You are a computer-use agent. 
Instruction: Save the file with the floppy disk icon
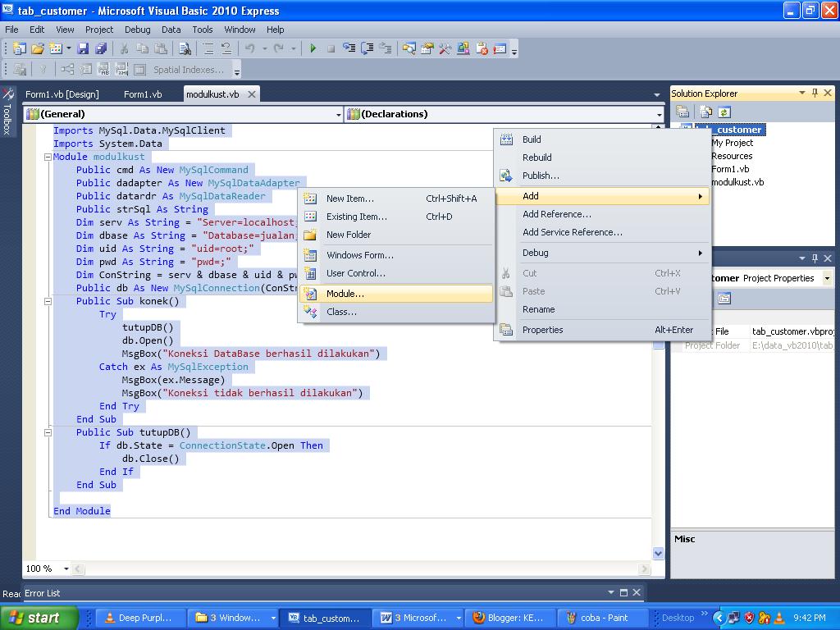coord(83,48)
